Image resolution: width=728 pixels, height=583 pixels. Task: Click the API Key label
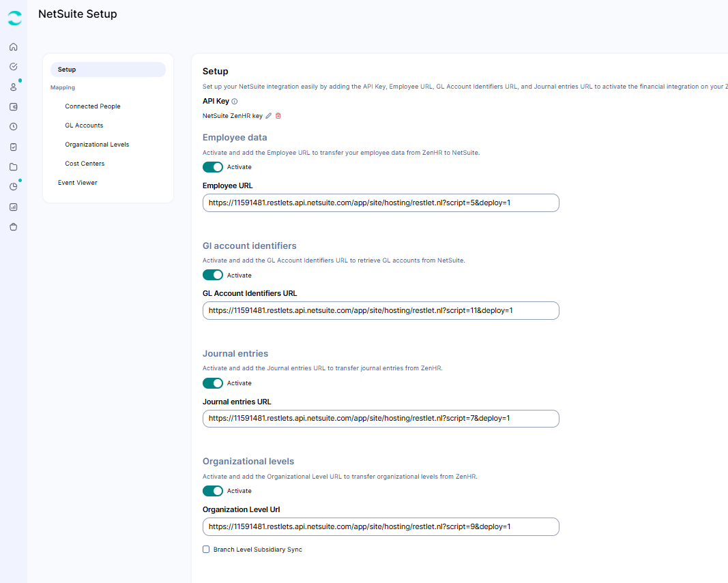(216, 101)
